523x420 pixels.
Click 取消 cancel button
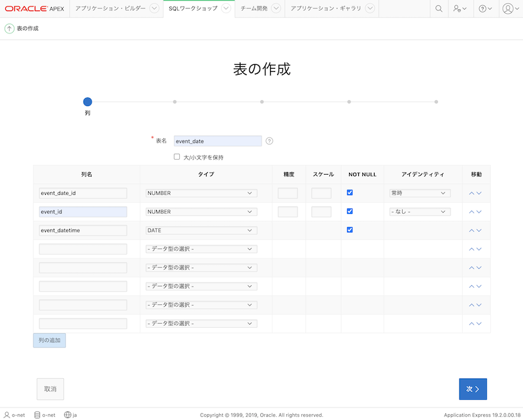(50, 389)
